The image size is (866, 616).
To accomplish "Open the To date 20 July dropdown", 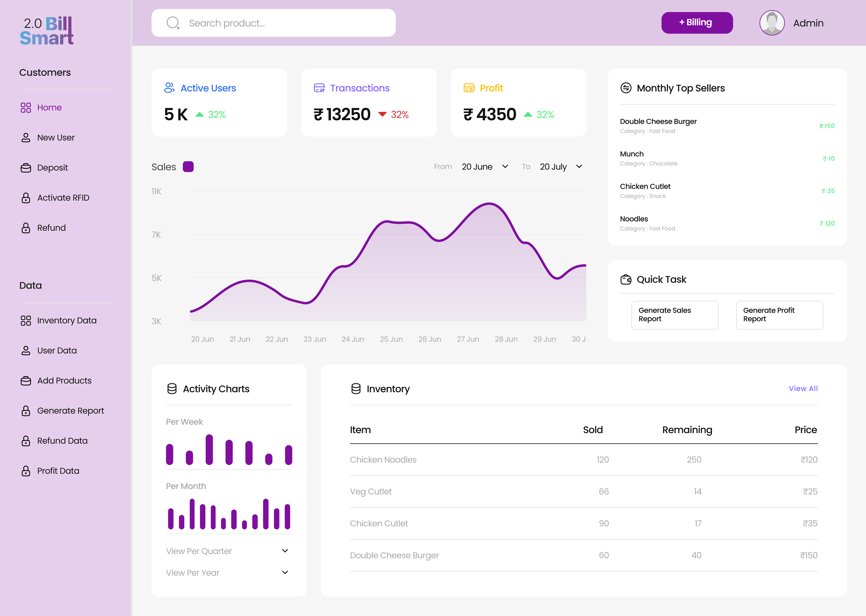I will pyautogui.click(x=561, y=166).
